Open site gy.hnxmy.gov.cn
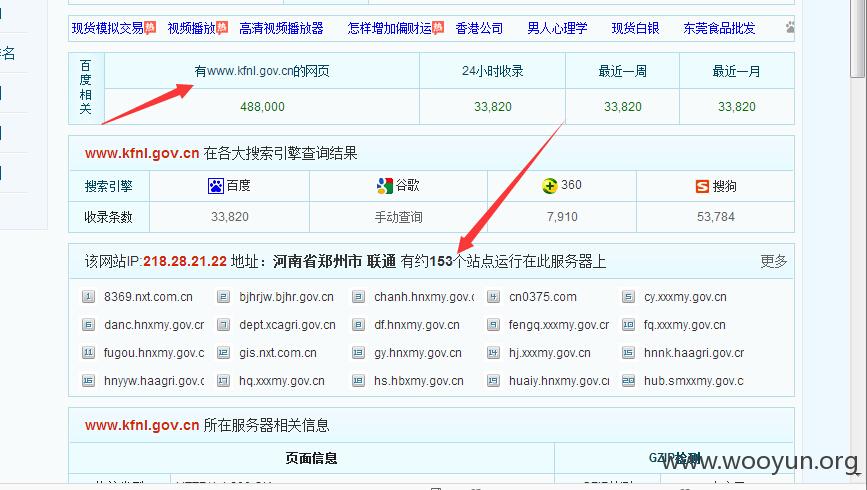 [x=417, y=353]
